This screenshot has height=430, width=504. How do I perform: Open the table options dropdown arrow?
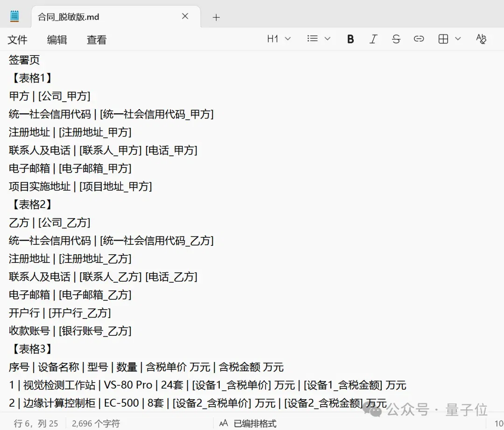coord(458,39)
